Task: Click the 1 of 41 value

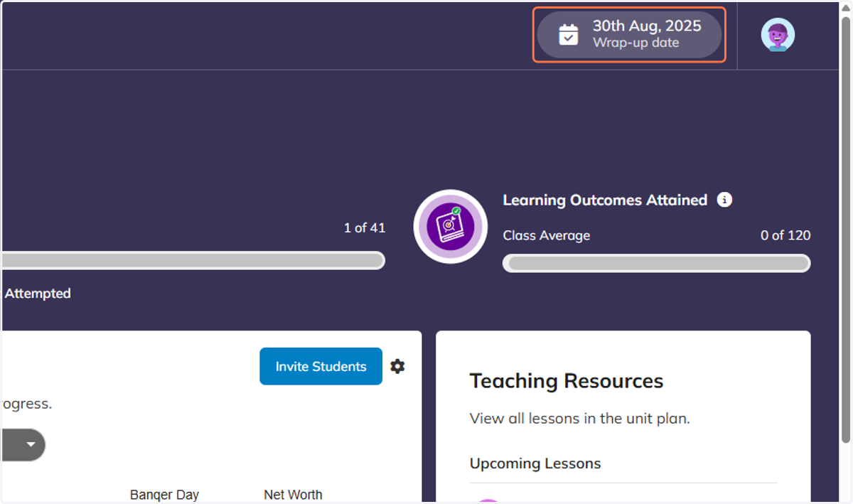Action: pos(365,227)
